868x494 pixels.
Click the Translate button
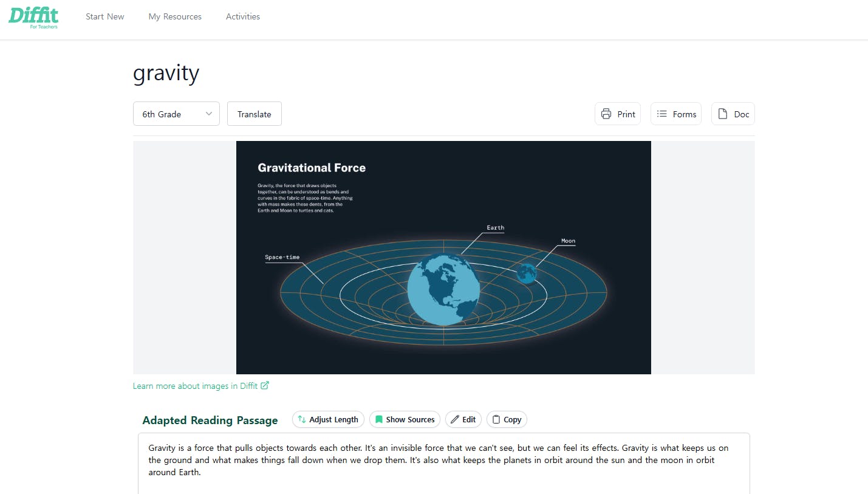(x=255, y=114)
